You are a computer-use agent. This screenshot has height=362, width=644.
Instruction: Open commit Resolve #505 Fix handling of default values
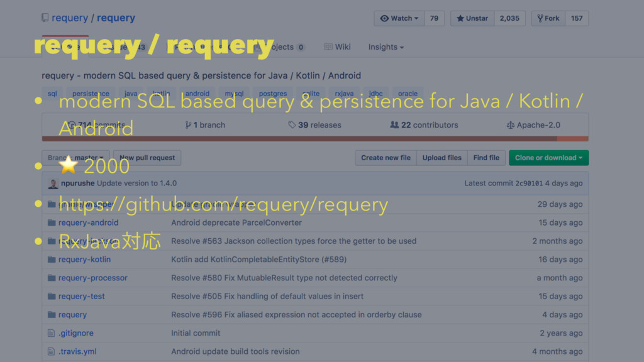pos(267,297)
